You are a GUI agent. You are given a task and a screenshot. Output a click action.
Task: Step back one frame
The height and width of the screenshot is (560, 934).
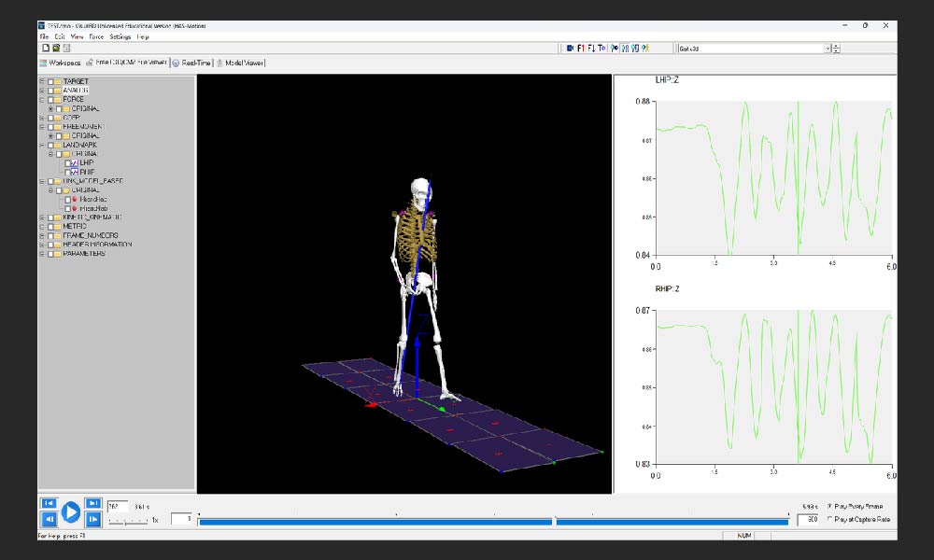49,519
